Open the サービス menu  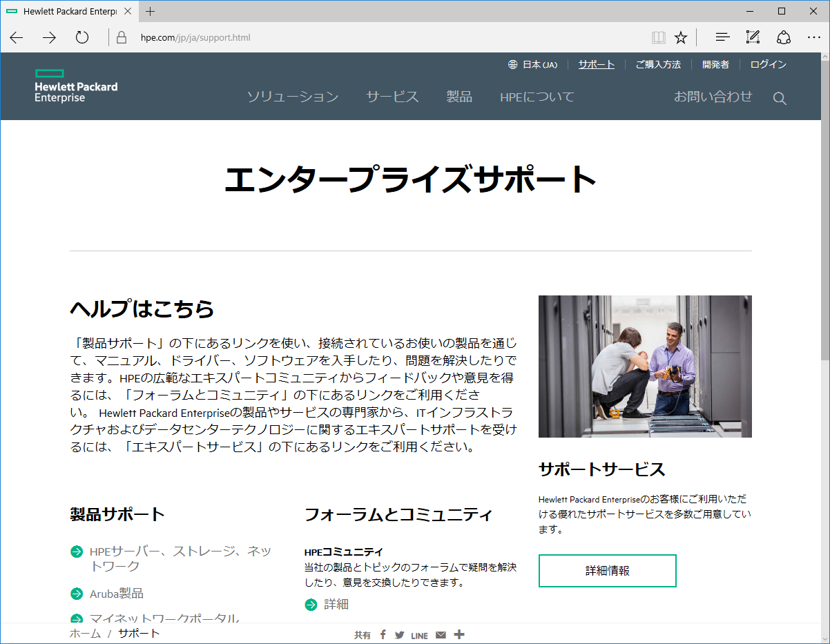pos(392,97)
